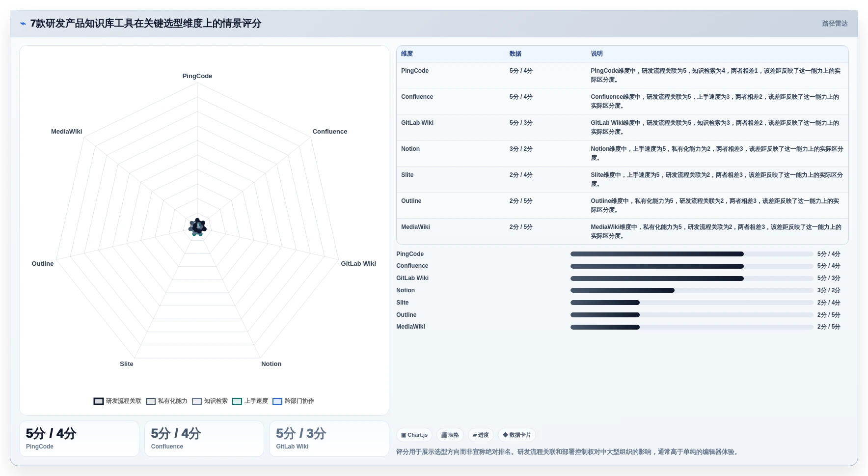Click the GitLab Wiki progress bar

tap(692, 279)
